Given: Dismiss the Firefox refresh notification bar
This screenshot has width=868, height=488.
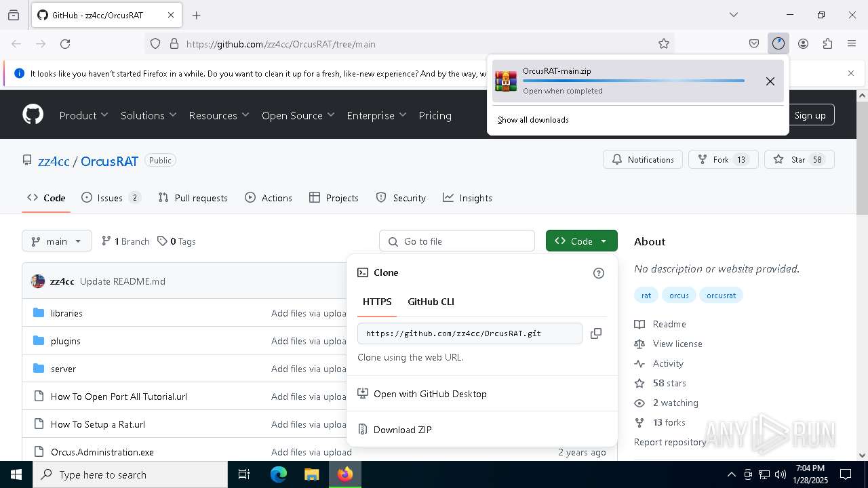Looking at the screenshot, I should (851, 73).
